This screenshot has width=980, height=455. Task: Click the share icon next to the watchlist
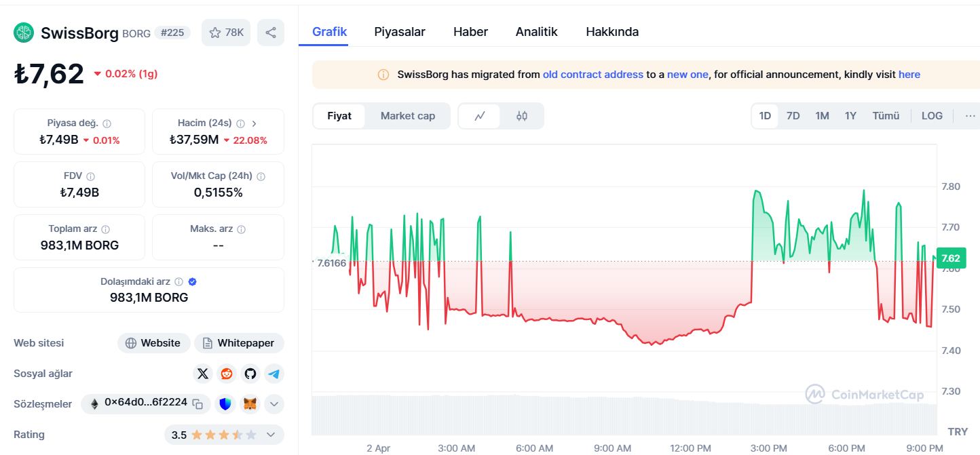pos(271,33)
